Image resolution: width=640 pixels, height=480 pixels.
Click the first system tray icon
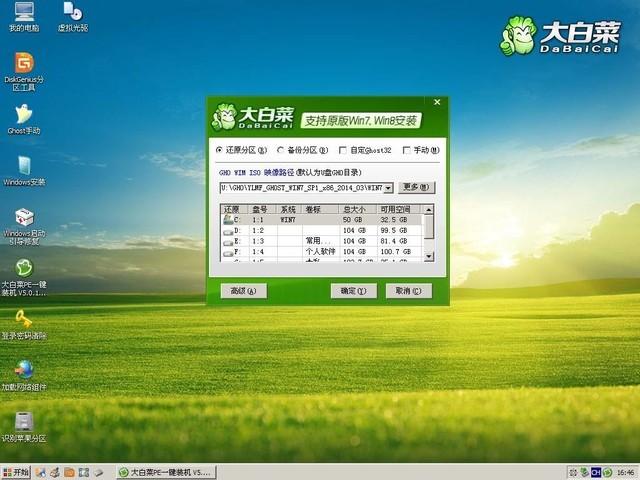click(x=573, y=473)
